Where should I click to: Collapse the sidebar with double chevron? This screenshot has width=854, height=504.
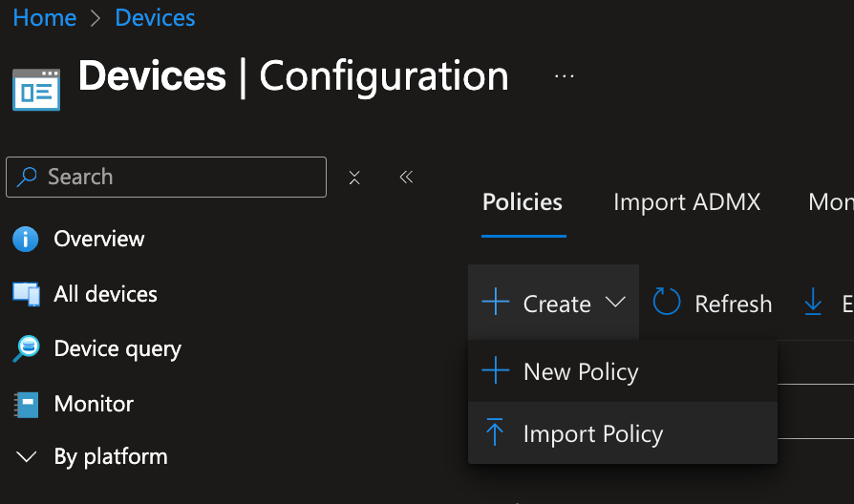(x=406, y=178)
